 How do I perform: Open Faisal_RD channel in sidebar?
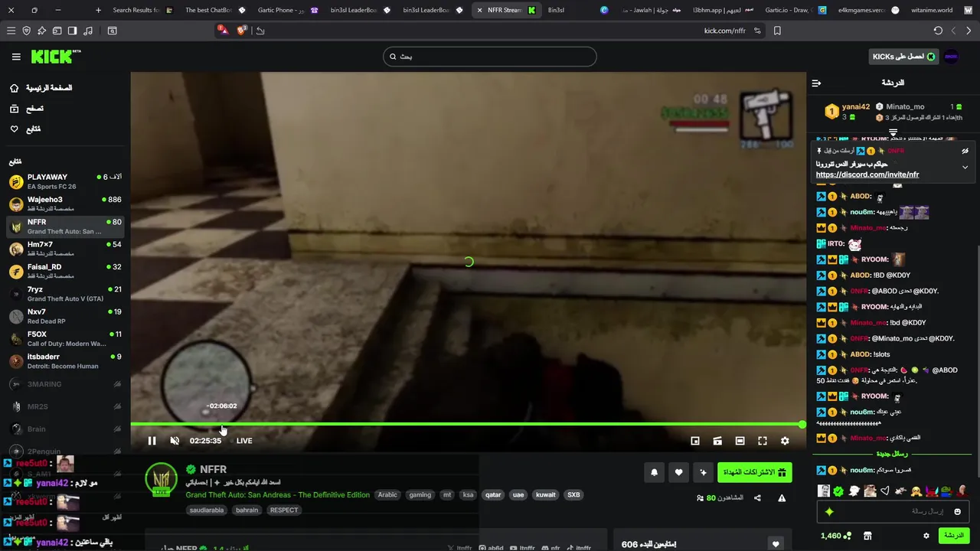(65, 272)
